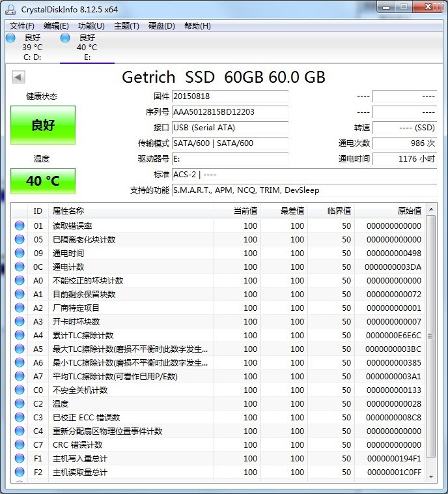The height and width of the screenshot is (494, 448).
Task: Click the raw value 00000001C0FF
Action: 394,472
